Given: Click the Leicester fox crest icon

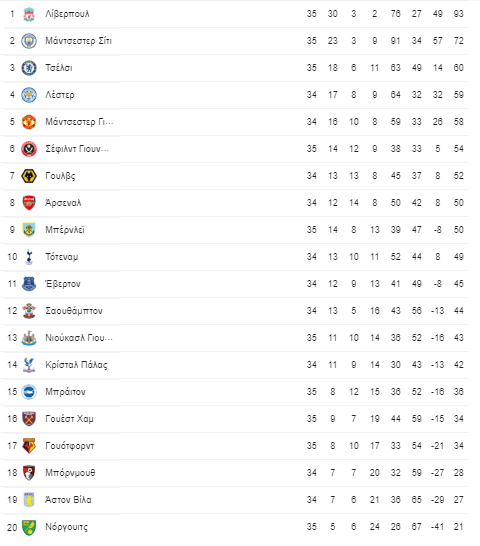Looking at the screenshot, I should (x=29, y=95).
